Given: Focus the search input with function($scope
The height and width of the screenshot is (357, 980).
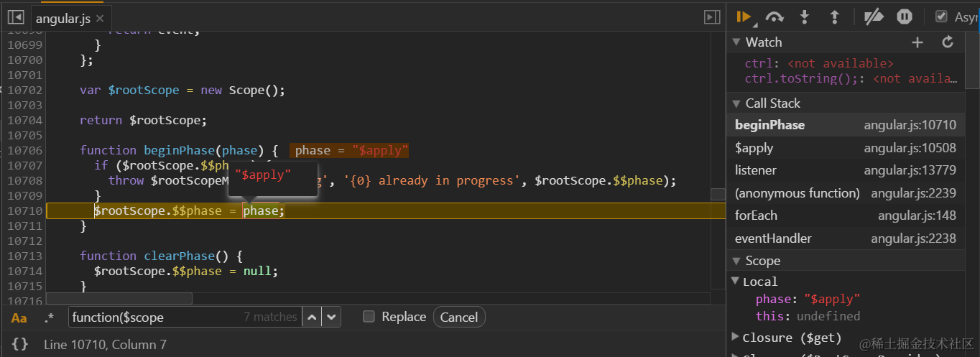Looking at the screenshot, I should tap(185, 317).
